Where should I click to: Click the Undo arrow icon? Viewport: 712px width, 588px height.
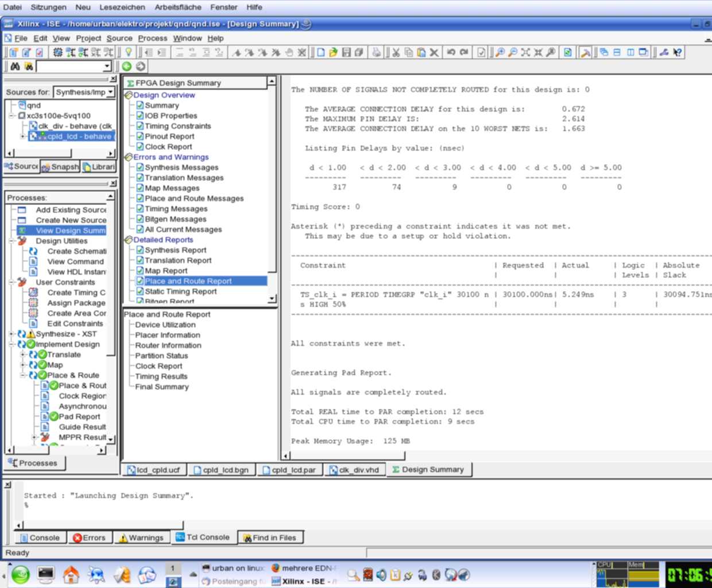pos(451,52)
